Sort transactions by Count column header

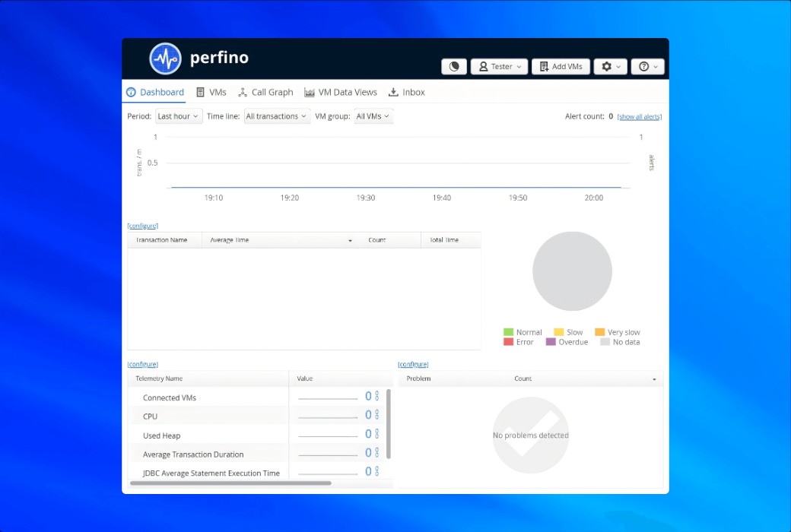click(x=390, y=240)
